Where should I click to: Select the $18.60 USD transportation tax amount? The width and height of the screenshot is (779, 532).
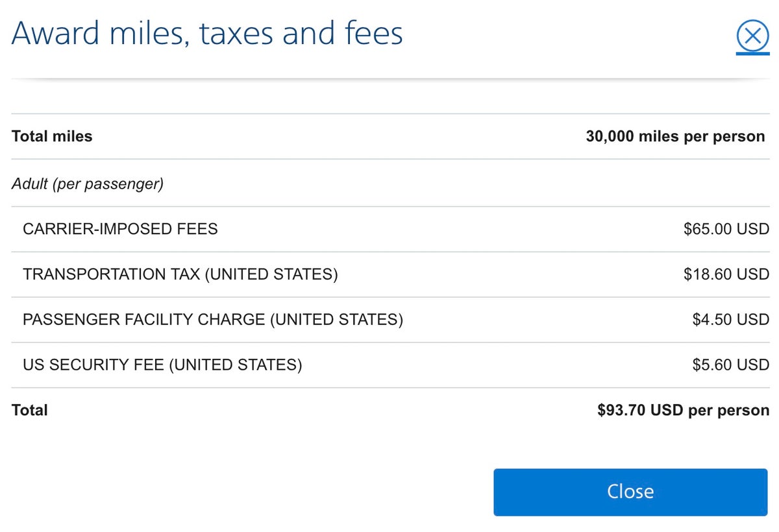726,274
